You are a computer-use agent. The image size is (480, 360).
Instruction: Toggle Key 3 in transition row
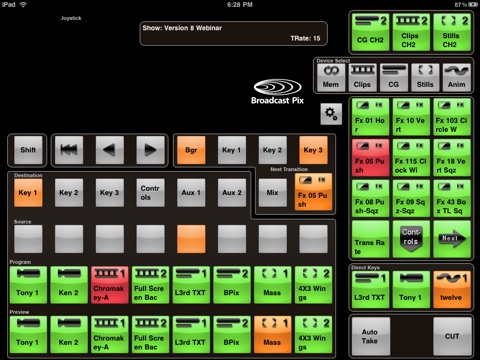(x=313, y=150)
